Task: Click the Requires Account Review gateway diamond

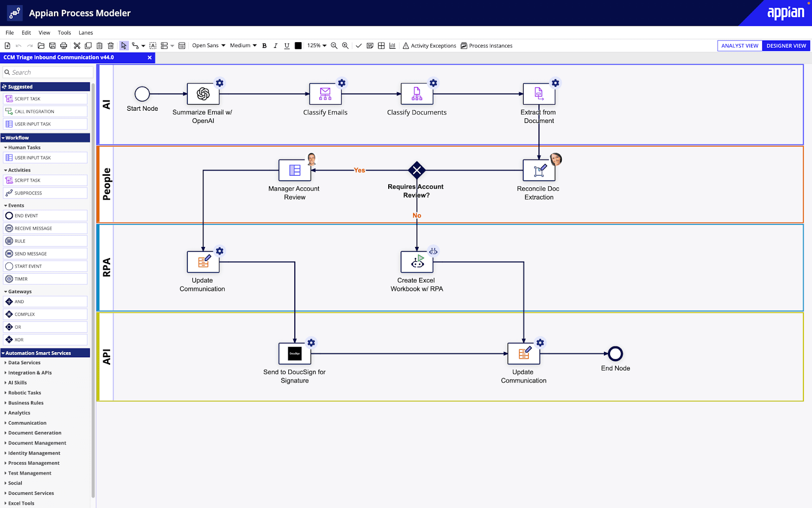Action: click(417, 170)
